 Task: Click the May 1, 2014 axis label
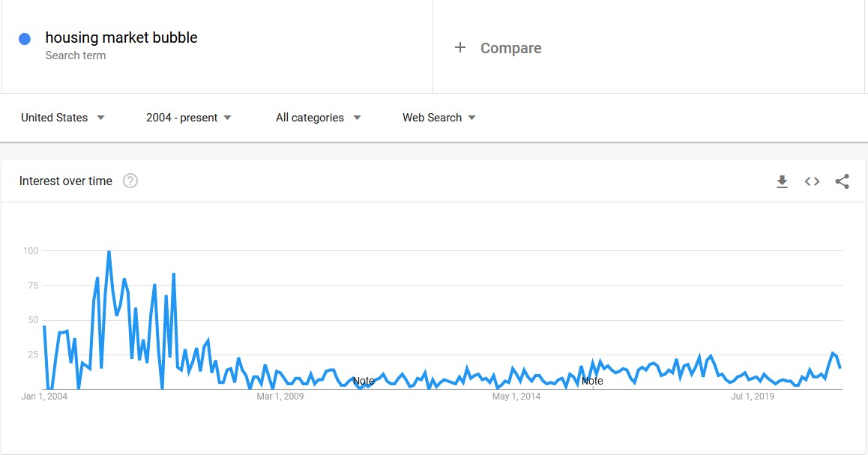pos(516,397)
